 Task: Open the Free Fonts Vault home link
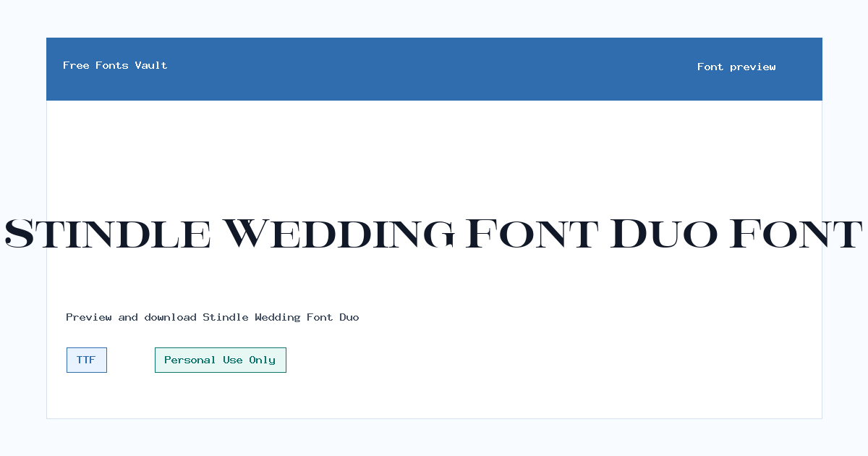click(115, 65)
